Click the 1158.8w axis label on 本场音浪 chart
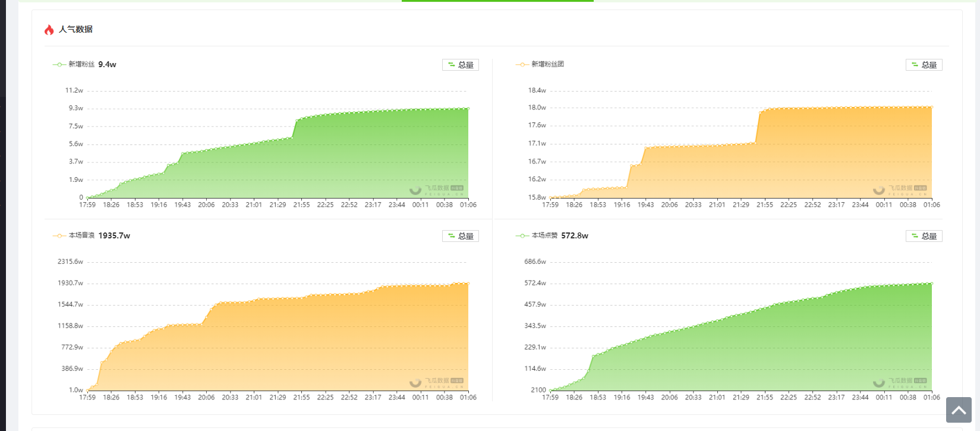 (x=71, y=326)
